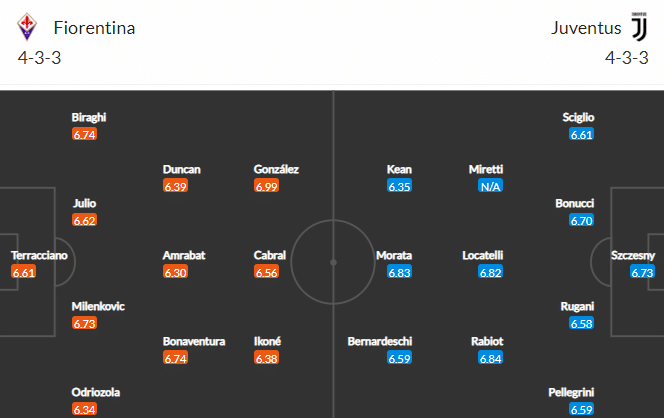Click the Fiorentina club crest icon
Screen dimensions: 664x418
tap(27, 27)
